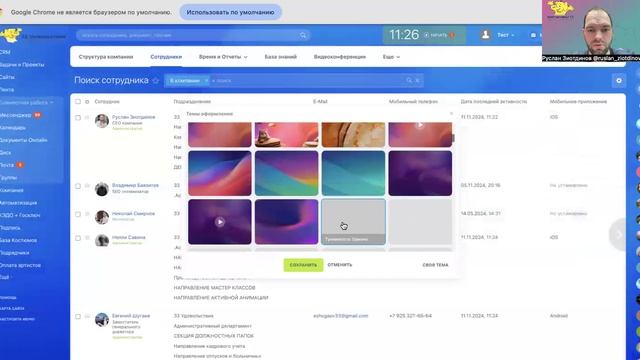Click Николай Смирнов's avatar photo
Image resolution: width=640 pixels, height=360 pixels.
102,217
